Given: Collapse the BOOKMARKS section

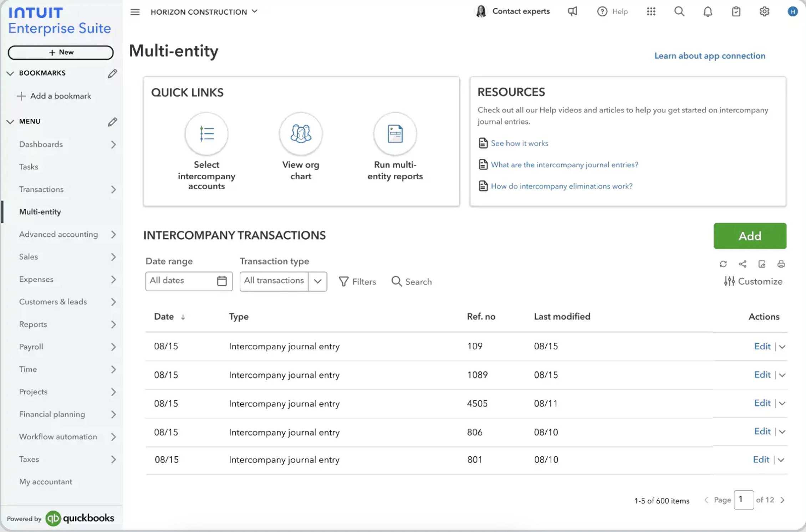Looking at the screenshot, I should [x=10, y=73].
